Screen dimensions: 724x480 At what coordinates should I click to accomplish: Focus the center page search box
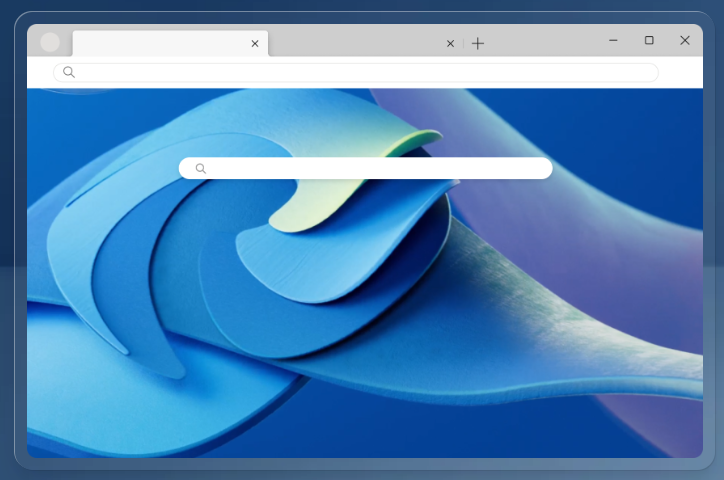366,168
